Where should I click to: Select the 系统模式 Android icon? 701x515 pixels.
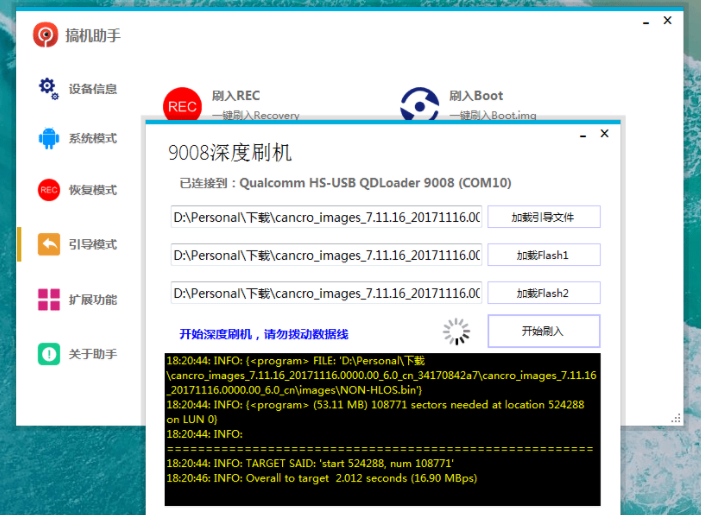[48, 138]
